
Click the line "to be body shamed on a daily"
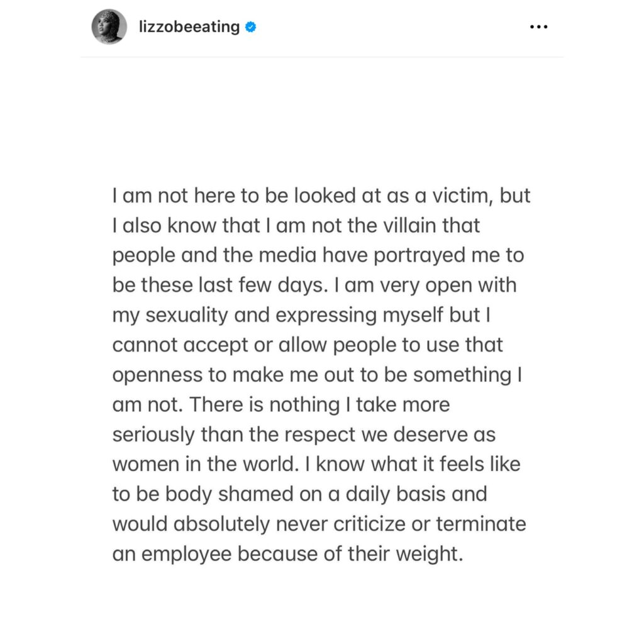pyautogui.click(x=300, y=494)
